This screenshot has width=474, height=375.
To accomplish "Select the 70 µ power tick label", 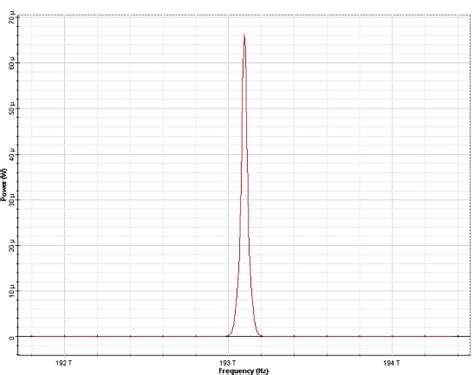I will 12,17.
